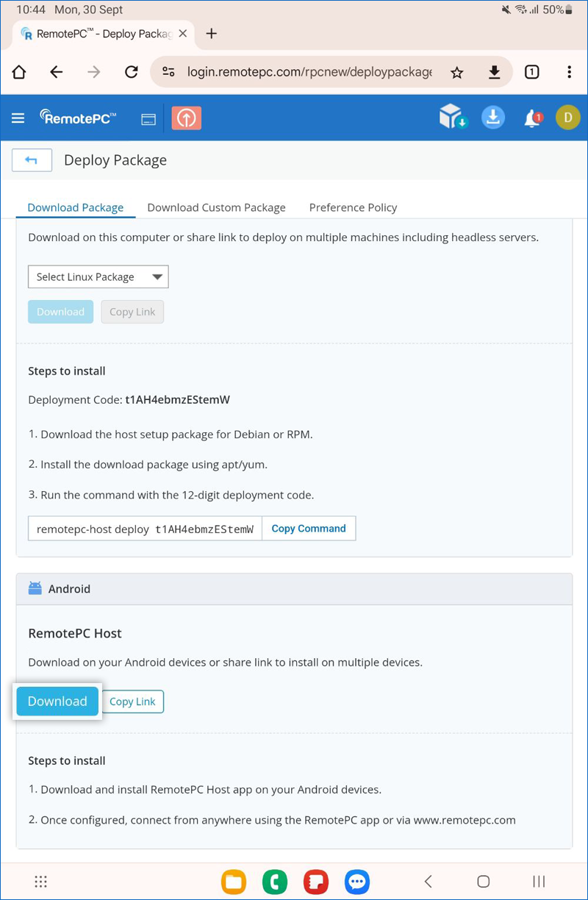
Task: Open the RemotePC hamburger menu
Action: tap(18, 118)
